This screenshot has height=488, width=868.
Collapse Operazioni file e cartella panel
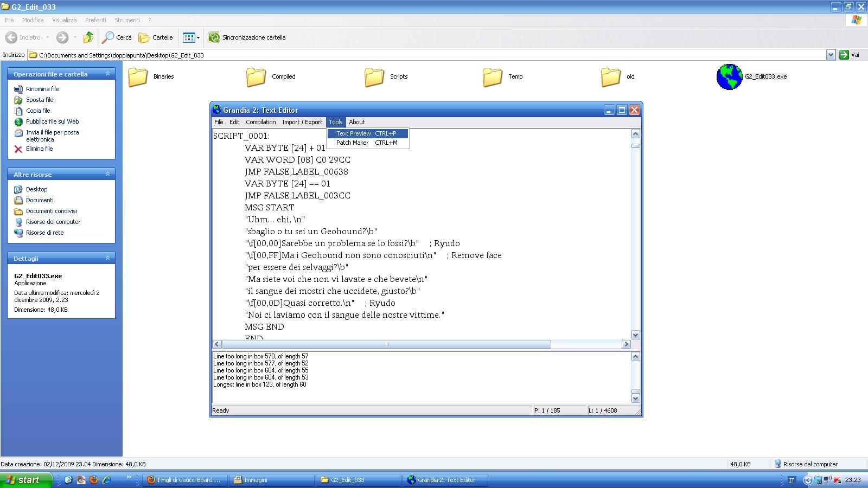tap(107, 74)
